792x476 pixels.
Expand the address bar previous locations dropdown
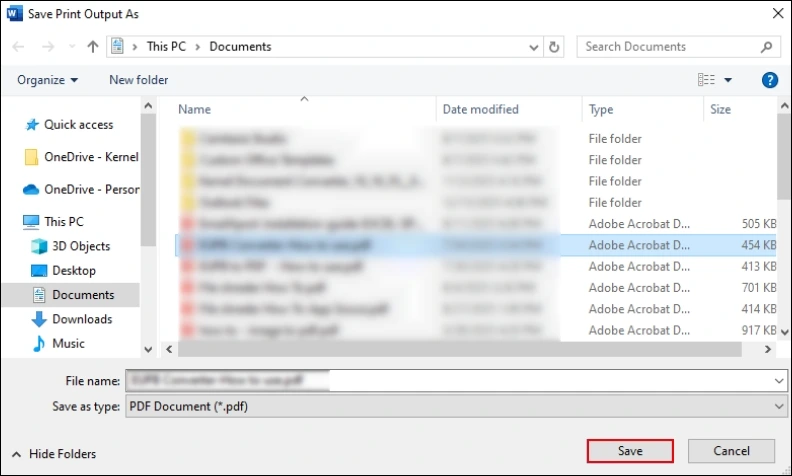533,47
